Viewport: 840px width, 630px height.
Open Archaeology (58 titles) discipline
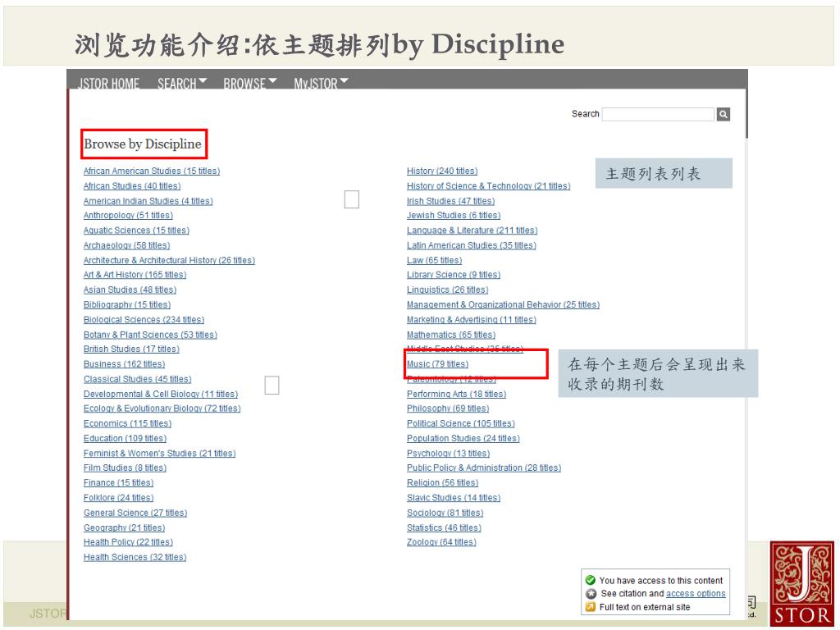[x=126, y=245]
